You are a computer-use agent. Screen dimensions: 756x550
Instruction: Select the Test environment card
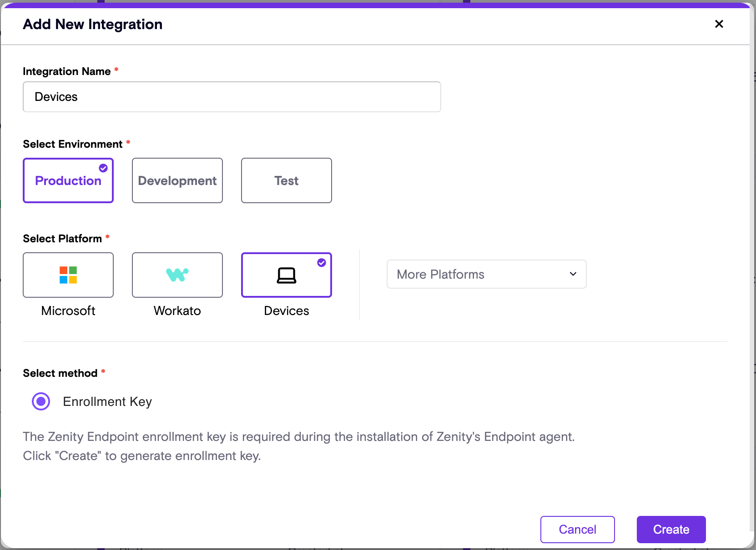[286, 180]
